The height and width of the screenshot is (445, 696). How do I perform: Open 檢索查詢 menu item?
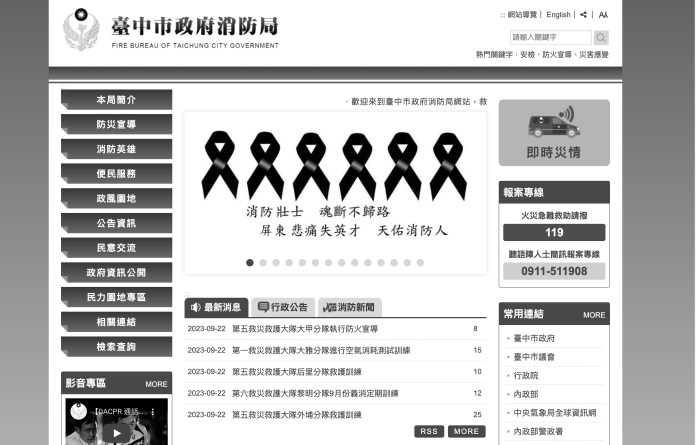click(x=116, y=347)
